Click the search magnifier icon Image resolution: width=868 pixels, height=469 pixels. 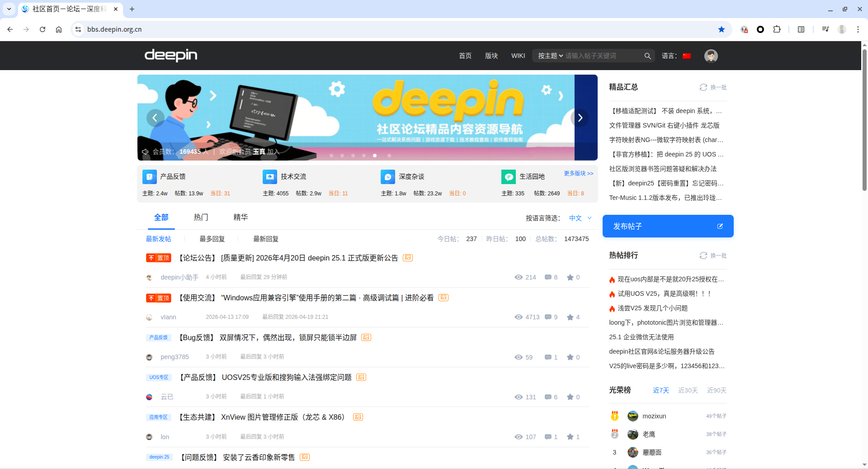point(648,56)
